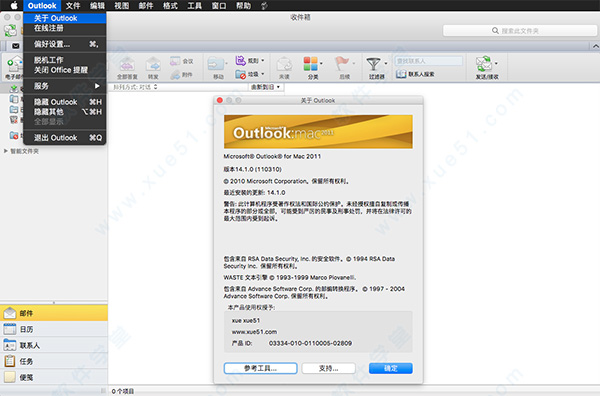Open the Categorize (分类) color squares

(x=310, y=64)
